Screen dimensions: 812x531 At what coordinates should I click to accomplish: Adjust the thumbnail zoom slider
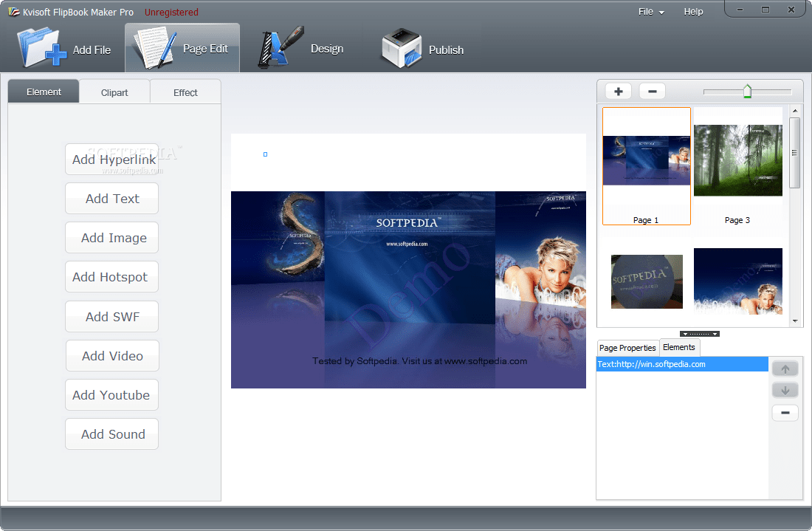click(746, 90)
